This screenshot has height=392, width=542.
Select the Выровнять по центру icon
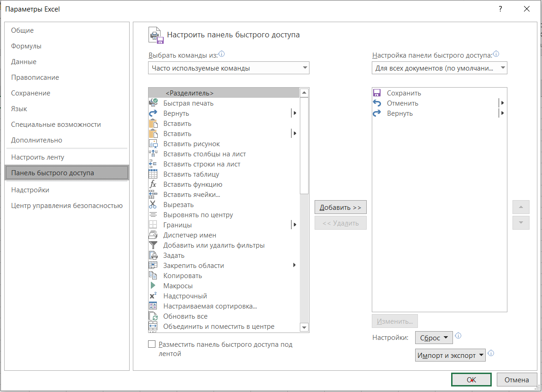(x=153, y=214)
